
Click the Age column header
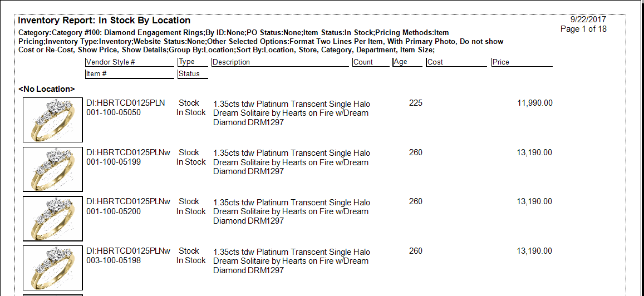click(401, 62)
